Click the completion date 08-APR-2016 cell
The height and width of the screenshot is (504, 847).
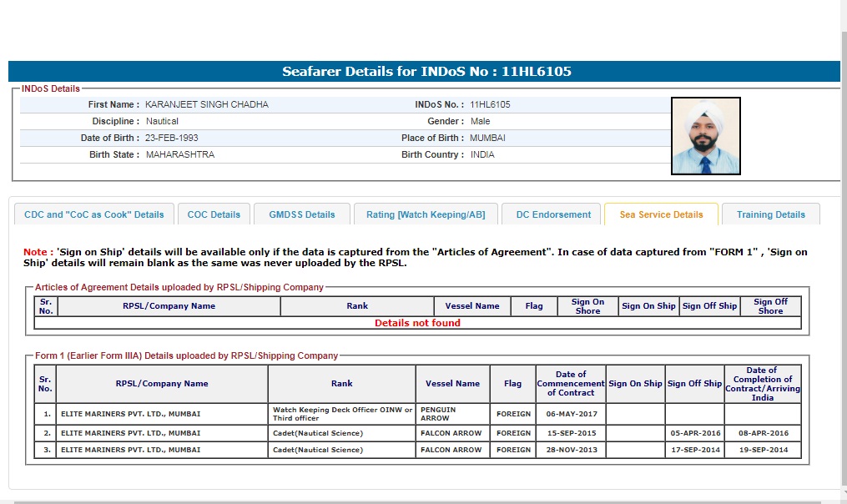(762, 434)
